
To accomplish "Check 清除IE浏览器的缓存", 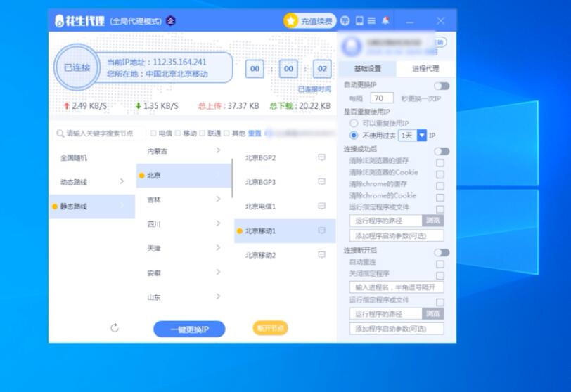I will pyautogui.click(x=440, y=163).
